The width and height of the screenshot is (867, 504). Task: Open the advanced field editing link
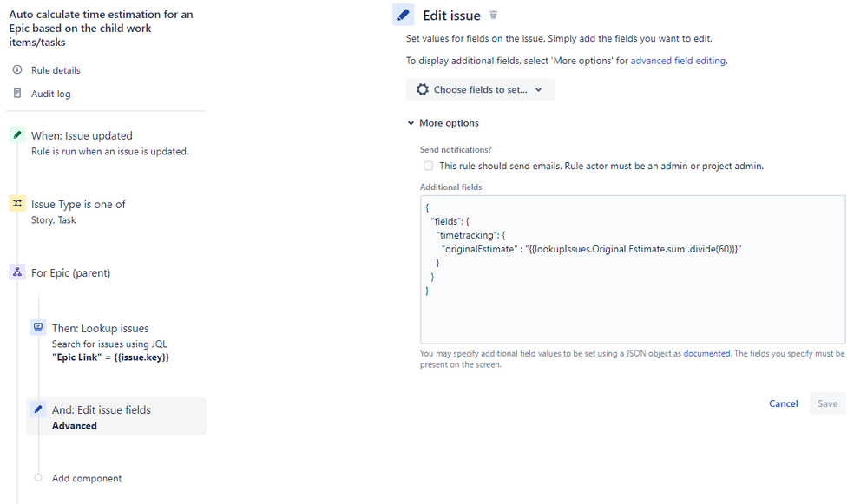(678, 61)
